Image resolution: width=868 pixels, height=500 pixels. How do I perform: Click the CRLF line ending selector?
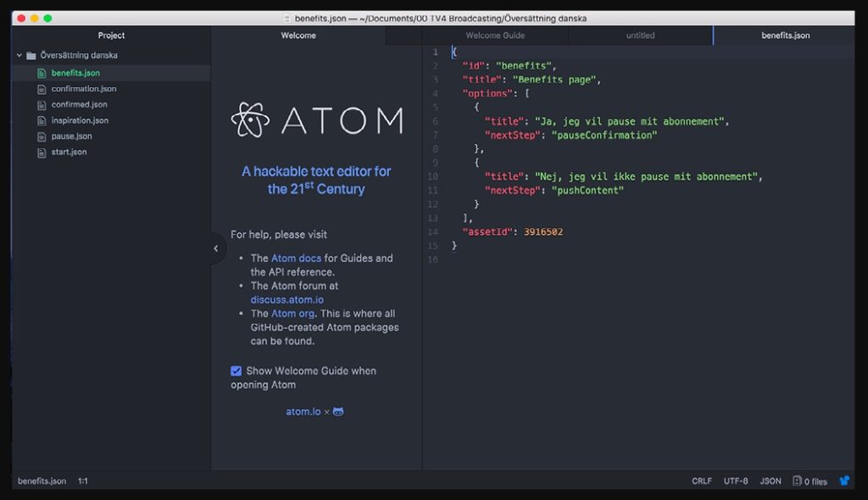[701, 481]
